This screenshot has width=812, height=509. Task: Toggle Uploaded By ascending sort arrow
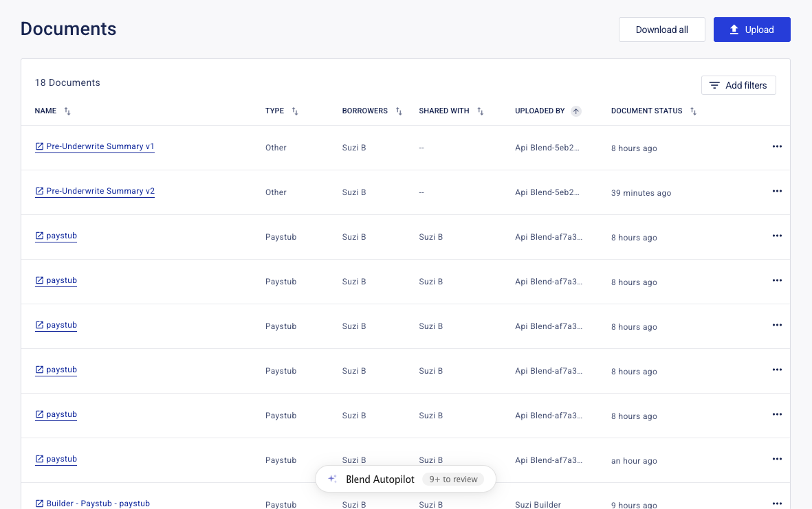576,111
